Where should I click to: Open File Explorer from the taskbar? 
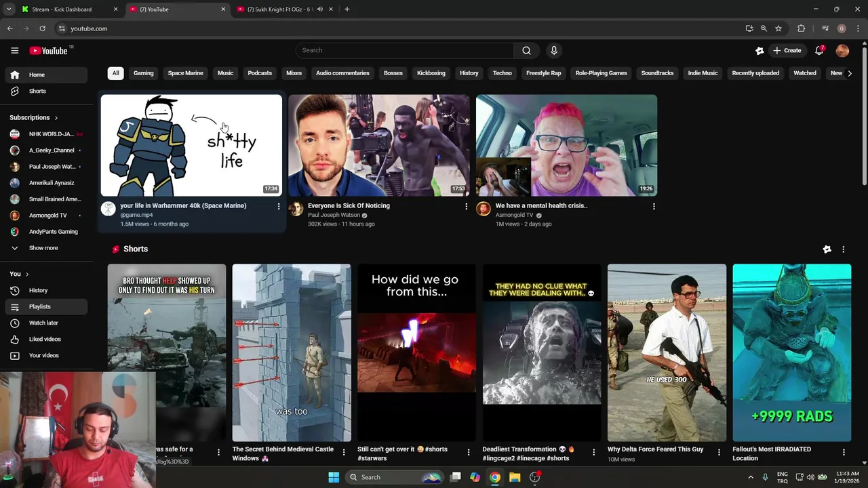click(x=515, y=477)
